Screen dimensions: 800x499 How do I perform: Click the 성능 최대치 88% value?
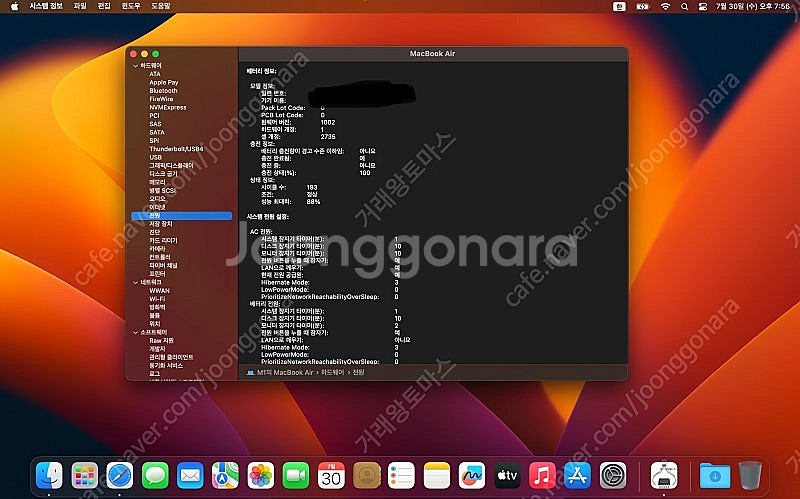tap(313, 202)
